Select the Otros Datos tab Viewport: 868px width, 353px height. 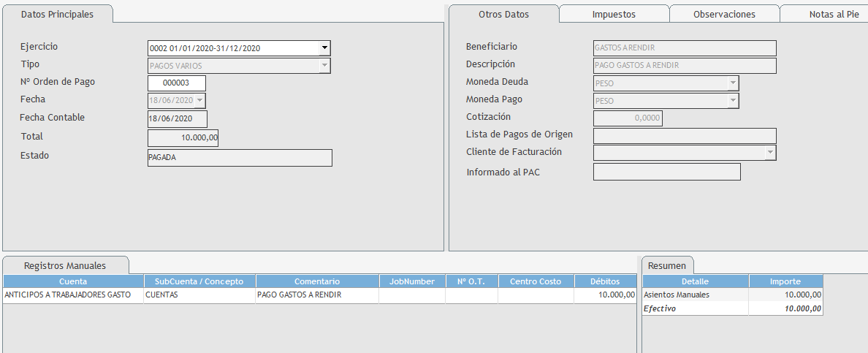(503, 14)
